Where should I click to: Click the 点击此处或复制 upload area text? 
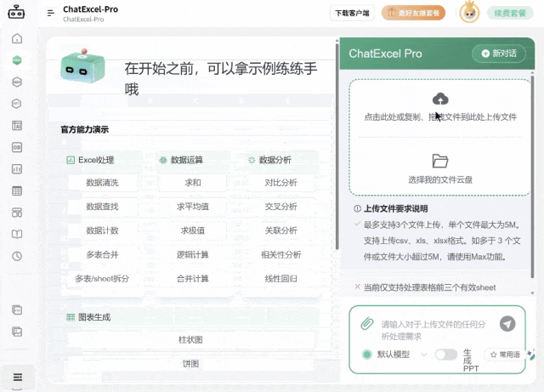click(x=440, y=117)
